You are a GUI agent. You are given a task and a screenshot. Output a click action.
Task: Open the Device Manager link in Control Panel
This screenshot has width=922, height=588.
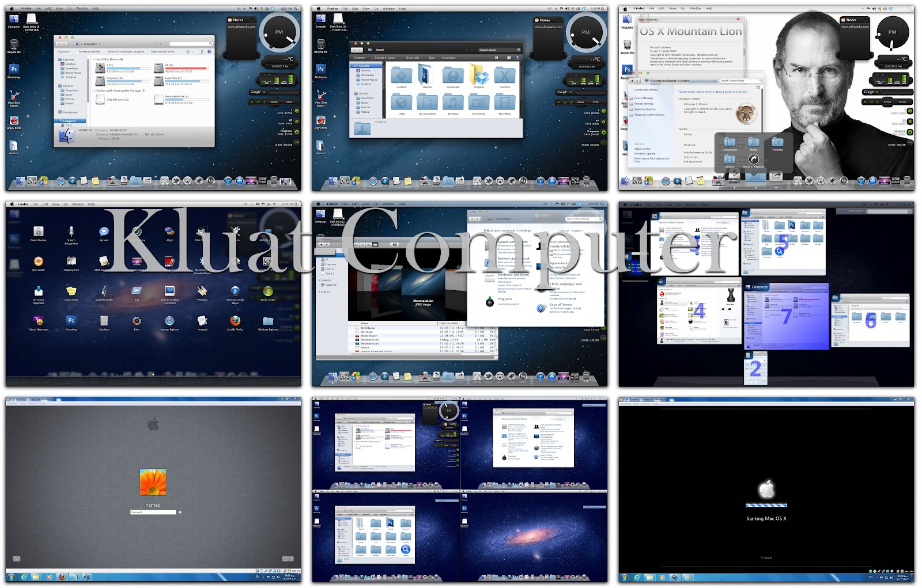(644, 98)
